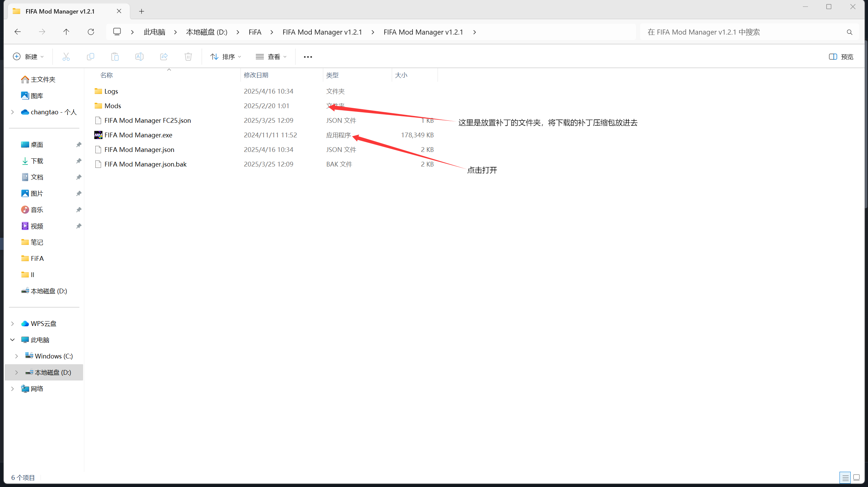Click the Paste clipboard icon
Viewport: 868px width, 487px height.
pyautogui.click(x=115, y=57)
